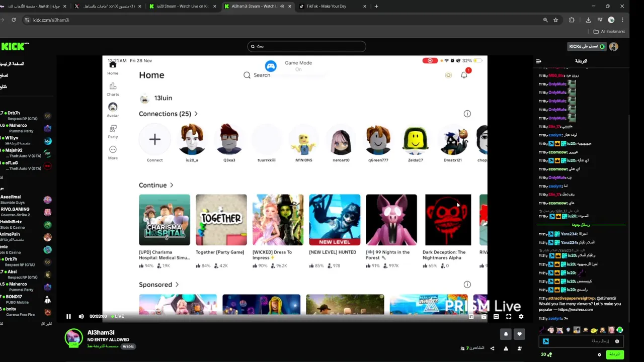Click the Robux icon beside the bell
Screen dimensions: 644x362
(x=448, y=75)
